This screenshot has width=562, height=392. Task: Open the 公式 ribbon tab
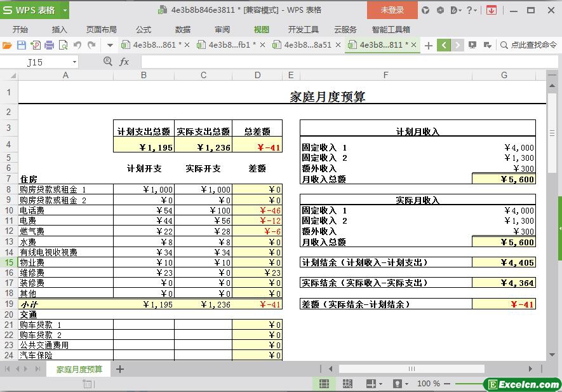(144, 29)
